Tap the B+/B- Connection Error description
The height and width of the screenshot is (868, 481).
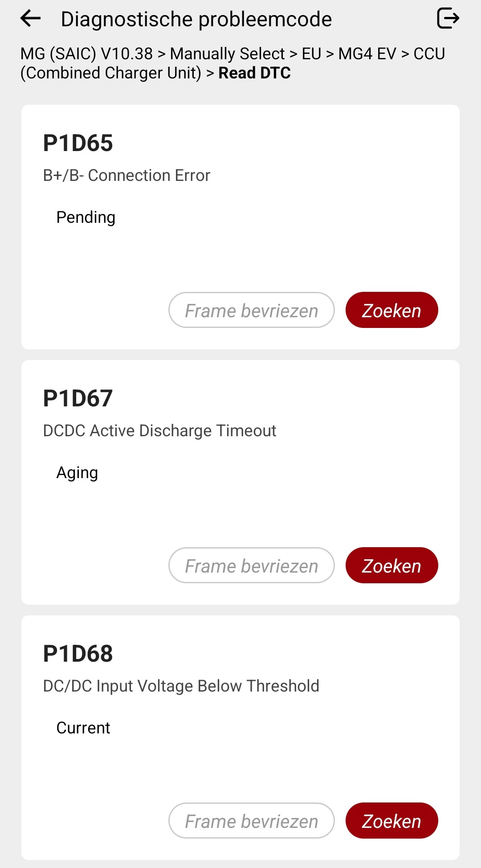[x=126, y=176]
